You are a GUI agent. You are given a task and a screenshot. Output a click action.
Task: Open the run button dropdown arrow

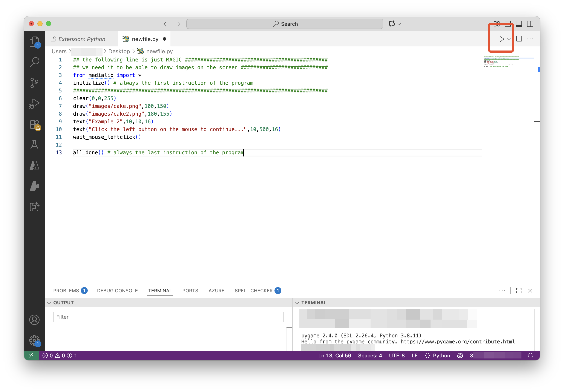(509, 39)
